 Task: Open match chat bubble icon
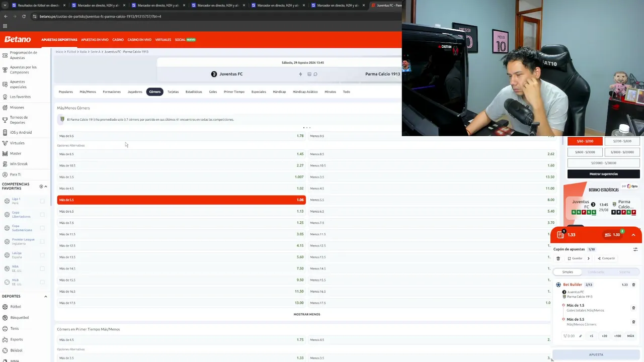point(315,74)
